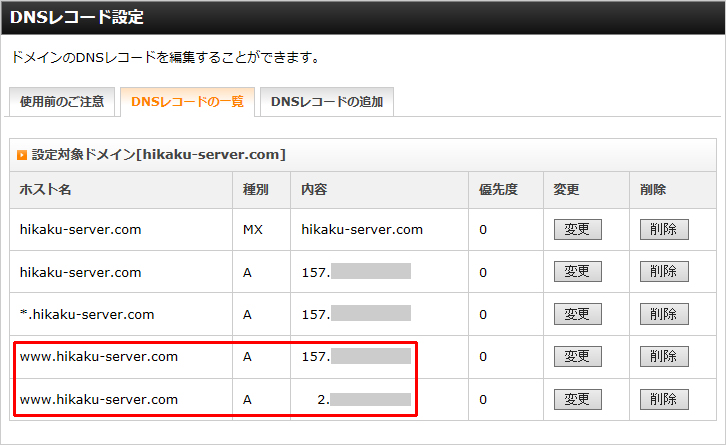
Task: Click 削除 for www record starting 157.
Action: pyautogui.click(x=664, y=357)
